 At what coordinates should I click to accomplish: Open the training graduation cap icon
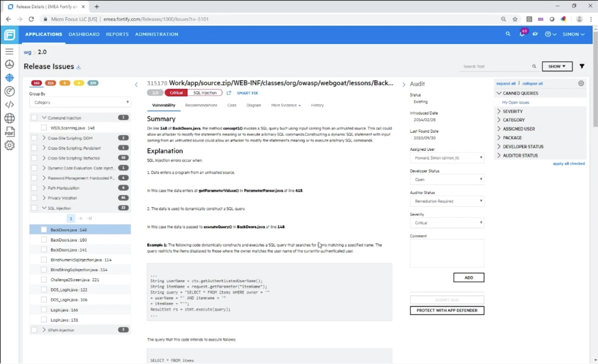pyautogui.click(x=535, y=34)
